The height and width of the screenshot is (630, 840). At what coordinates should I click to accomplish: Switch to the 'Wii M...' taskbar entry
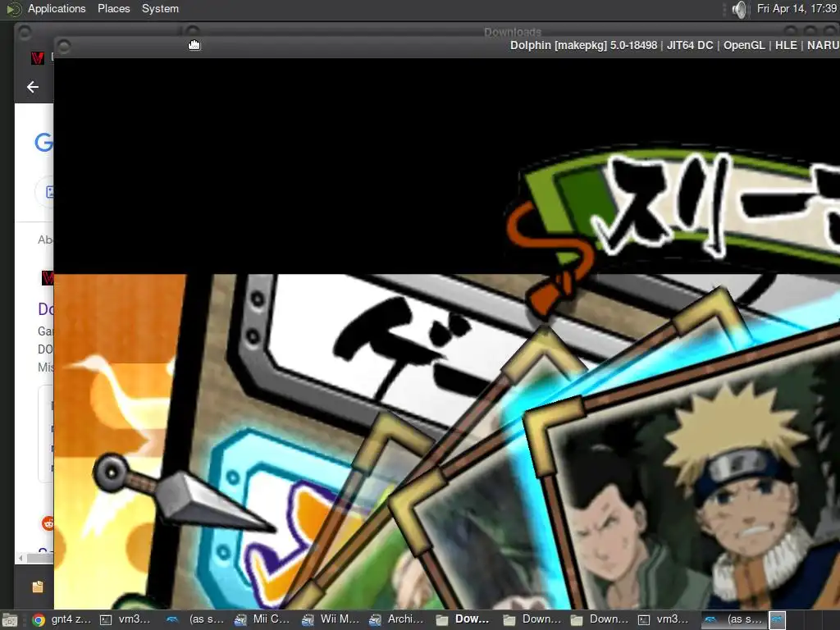click(330, 619)
